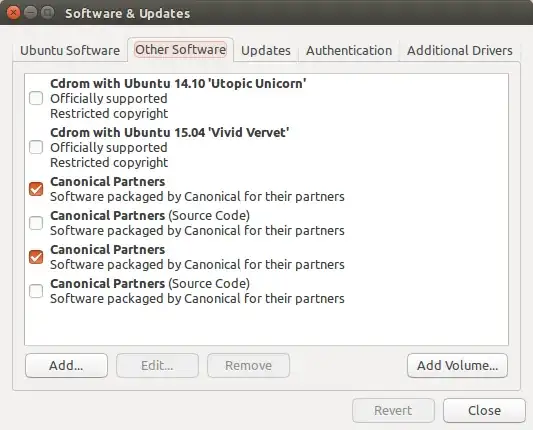The height and width of the screenshot is (430, 533).
Task: Enable the Ubuntu 14.10 Utopic Unicorn cdrom checkbox
Action: [x=36, y=98]
